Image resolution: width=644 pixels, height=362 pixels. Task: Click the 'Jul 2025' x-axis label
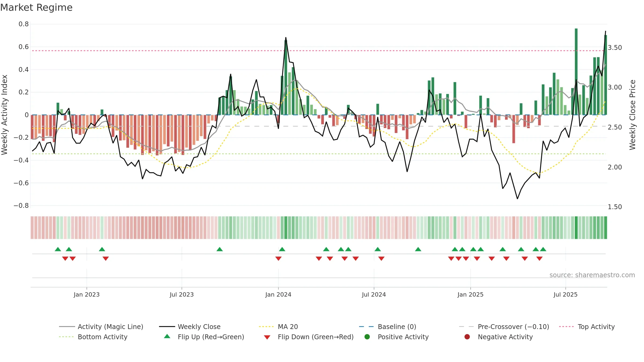[565, 294]
